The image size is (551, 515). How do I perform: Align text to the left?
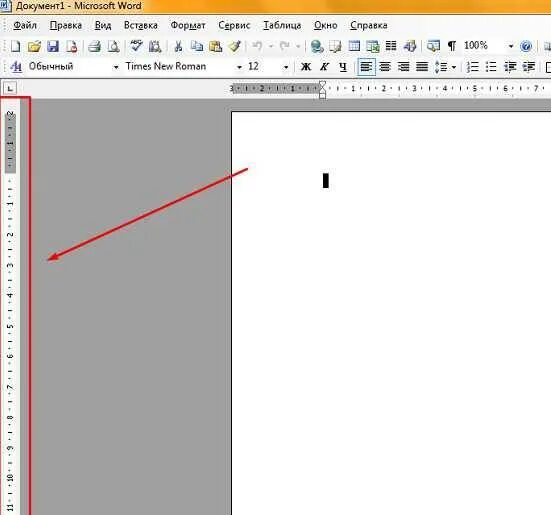click(366, 66)
